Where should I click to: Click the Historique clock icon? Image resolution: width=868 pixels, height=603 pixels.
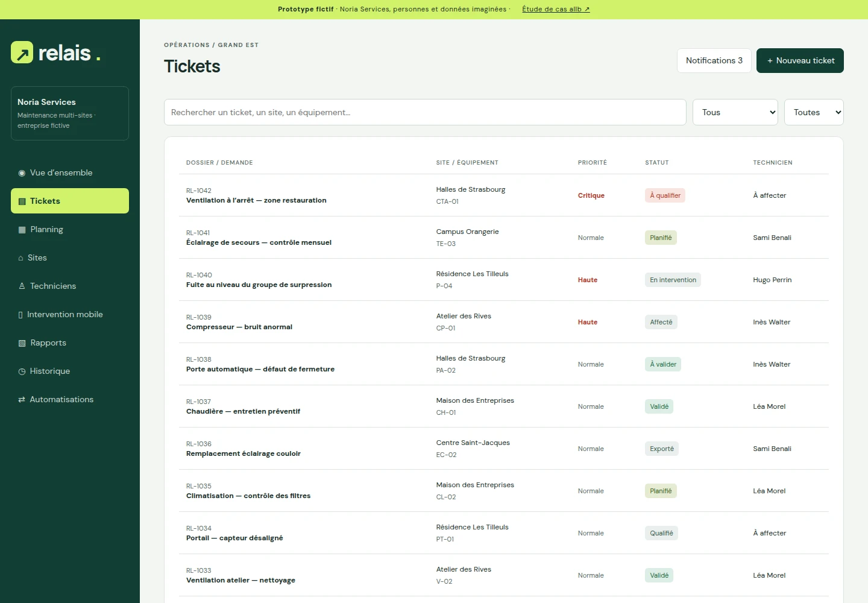[22, 371]
